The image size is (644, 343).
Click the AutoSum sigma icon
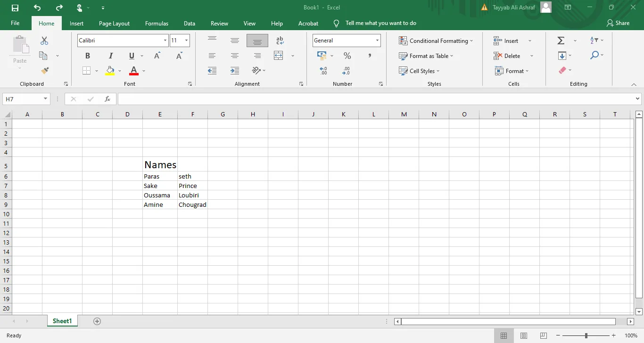[561, 41]
